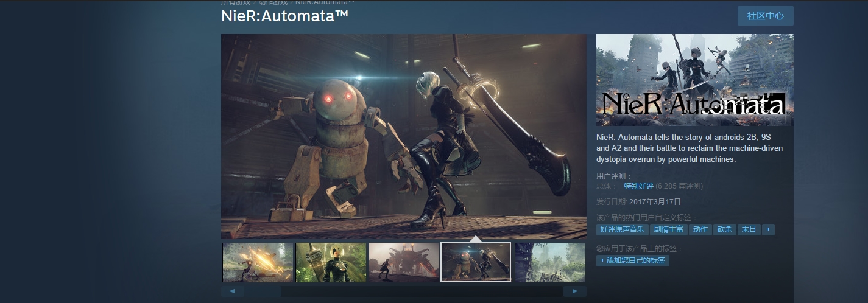Click 添加您自己的标签 to add your tag
Screen dimensions: 868x303
633,260
